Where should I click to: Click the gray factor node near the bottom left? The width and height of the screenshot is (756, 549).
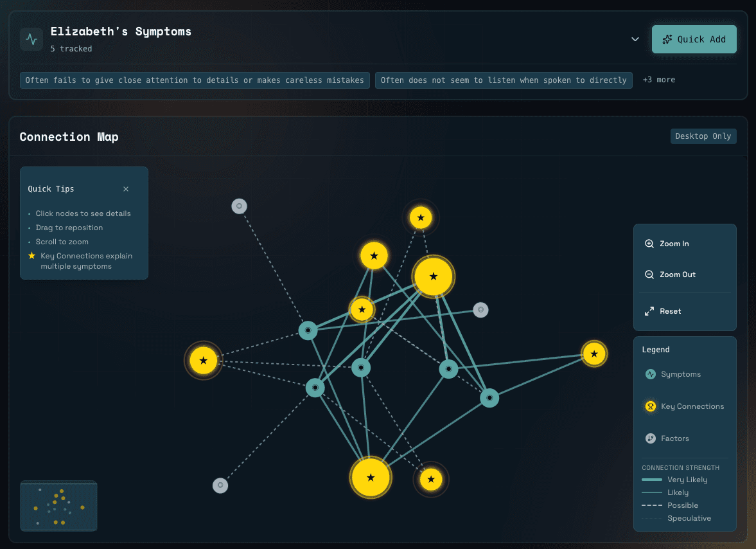click(x=220, y=485)
